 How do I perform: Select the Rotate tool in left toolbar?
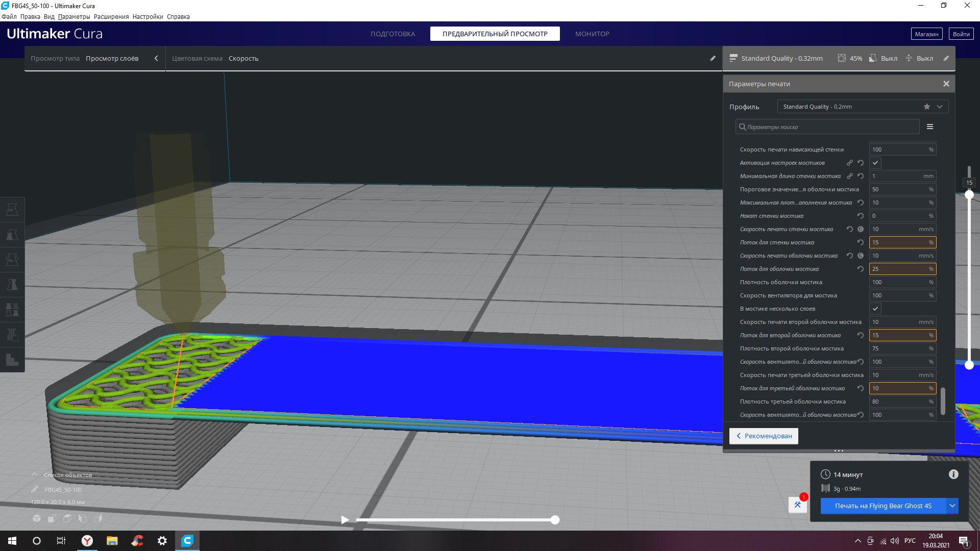point(12,260)
